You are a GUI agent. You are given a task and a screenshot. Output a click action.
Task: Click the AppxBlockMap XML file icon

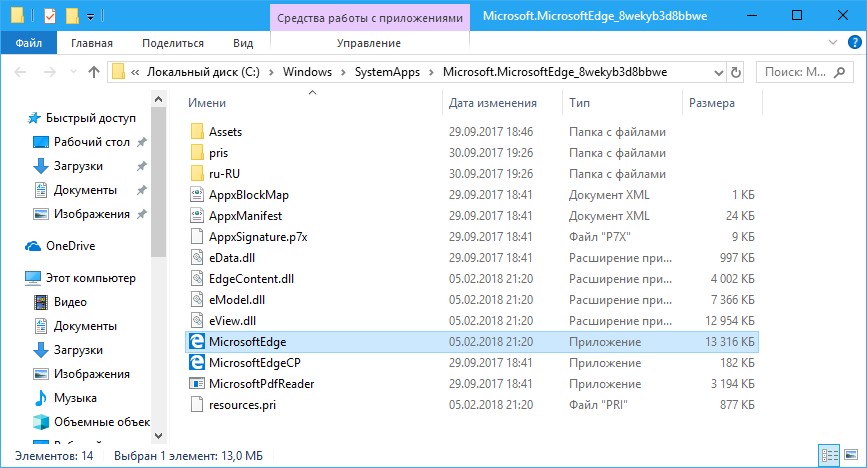coord(197,195)
